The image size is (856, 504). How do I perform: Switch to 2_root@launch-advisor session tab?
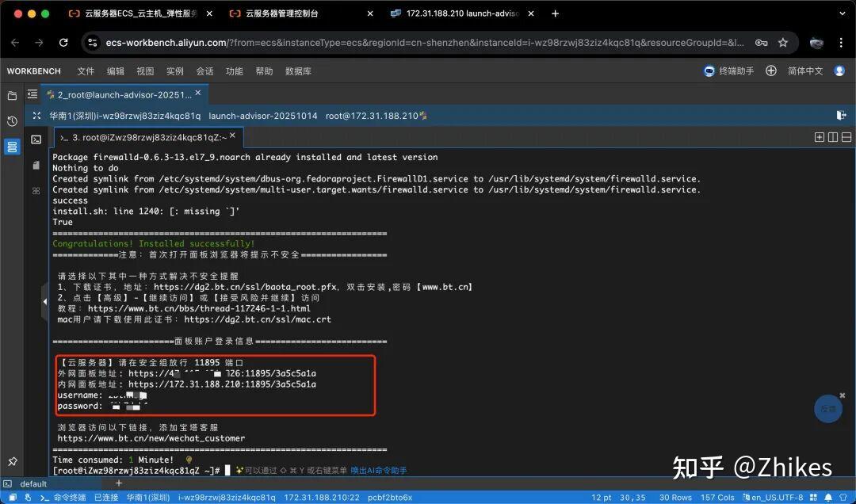pyautogui.click(x=123, y=94)
